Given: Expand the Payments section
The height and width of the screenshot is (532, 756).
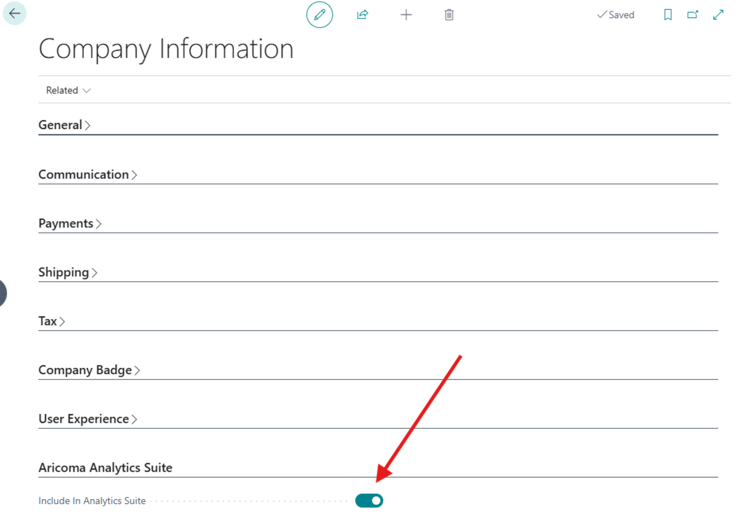Looking at the screenshot, I should pos(69,223).
